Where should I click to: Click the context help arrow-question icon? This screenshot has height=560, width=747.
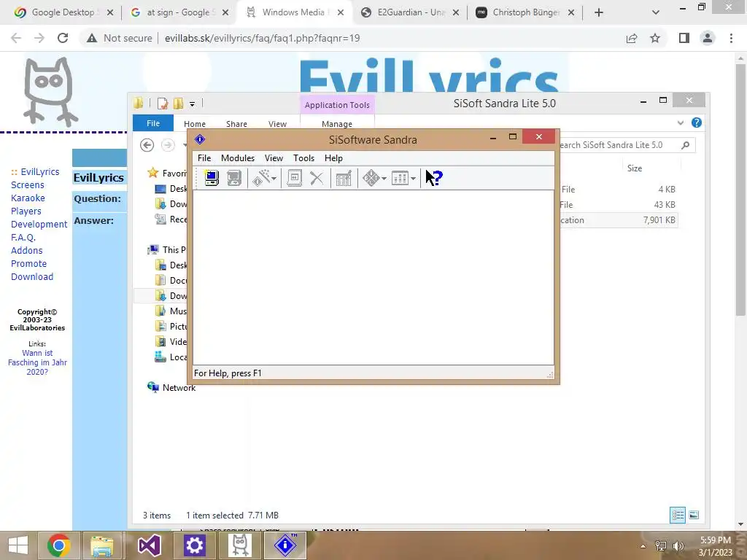[x=434, y=178]
